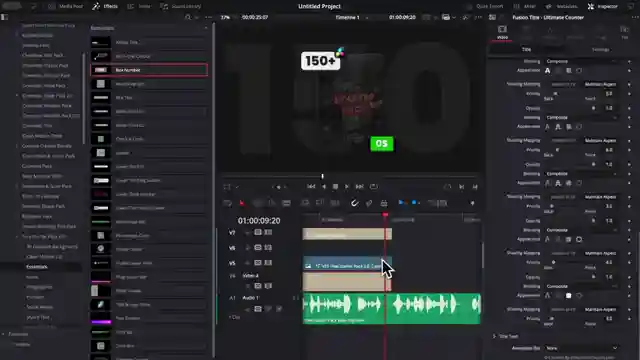The image size is (640, 360).
Task: Toggle V7 track auto-select icon
Action: pyautogui.click(x=258, y=232)
